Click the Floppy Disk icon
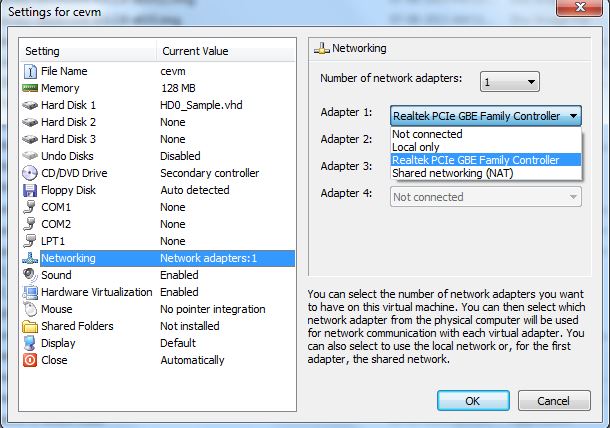Image resolution: width=610 pixels, height=428 pixels. point(30,190)
